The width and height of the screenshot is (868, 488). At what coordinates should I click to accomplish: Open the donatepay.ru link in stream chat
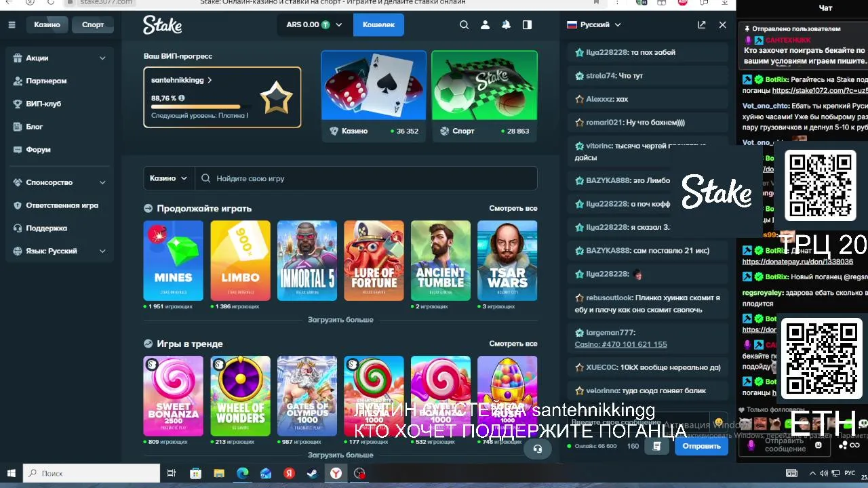click(797, 262)
